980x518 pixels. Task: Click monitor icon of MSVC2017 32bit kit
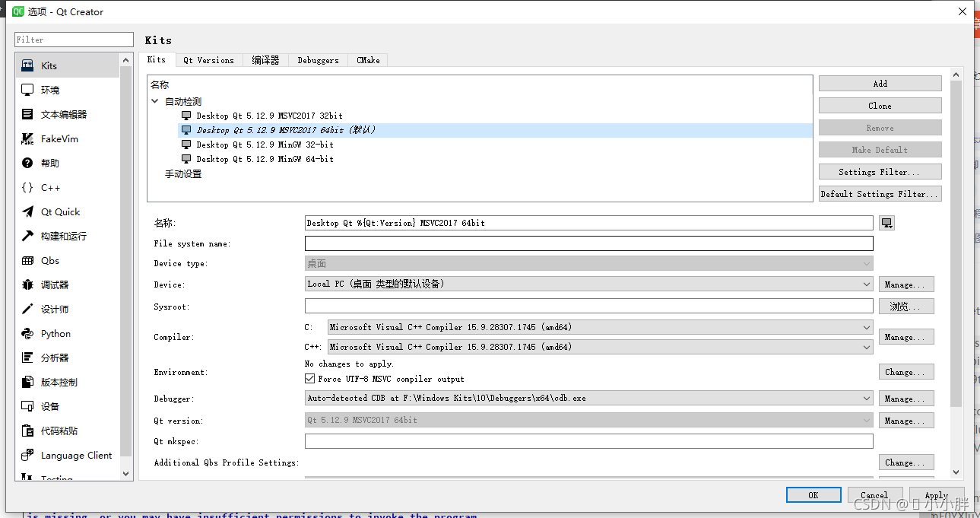[x=186, y=116]
